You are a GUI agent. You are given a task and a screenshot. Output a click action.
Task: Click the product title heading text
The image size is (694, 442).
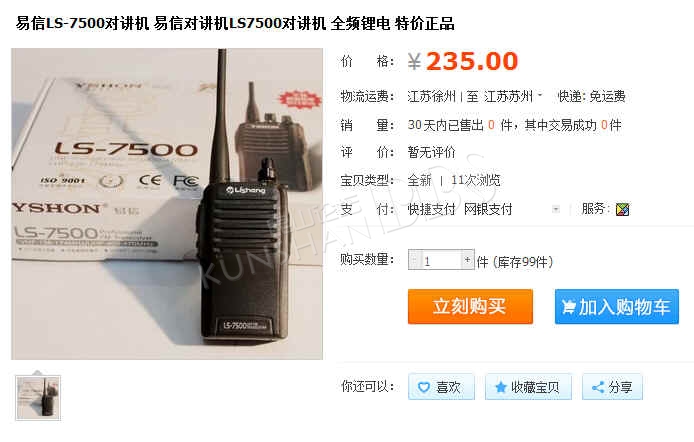[235, 23]
